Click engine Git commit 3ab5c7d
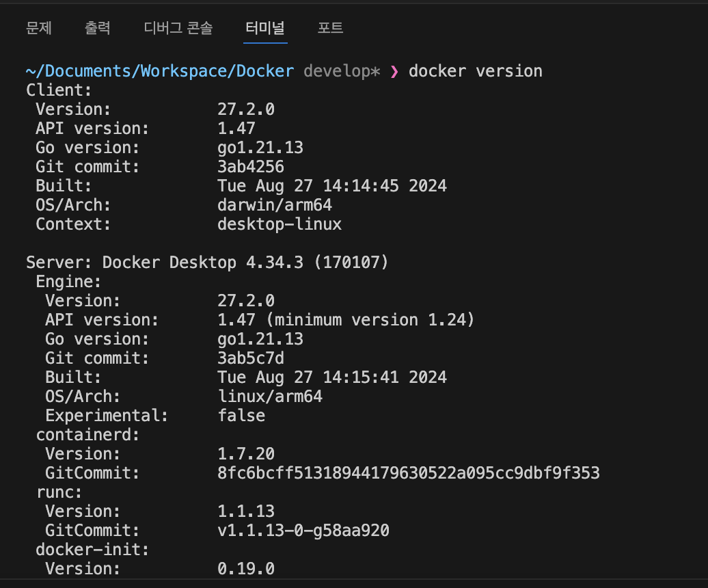Screen dimensions: 708x588 click(x=251, y=358)
